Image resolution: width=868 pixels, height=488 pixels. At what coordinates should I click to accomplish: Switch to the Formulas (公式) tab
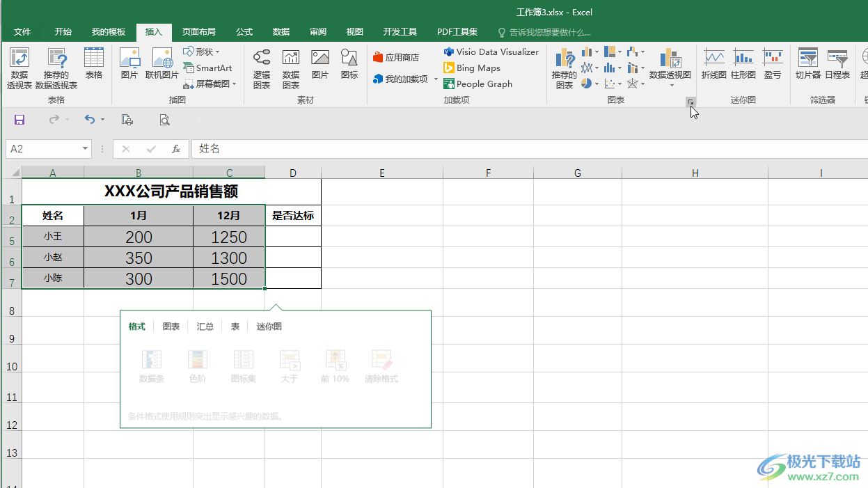click(x=244, y=32)
